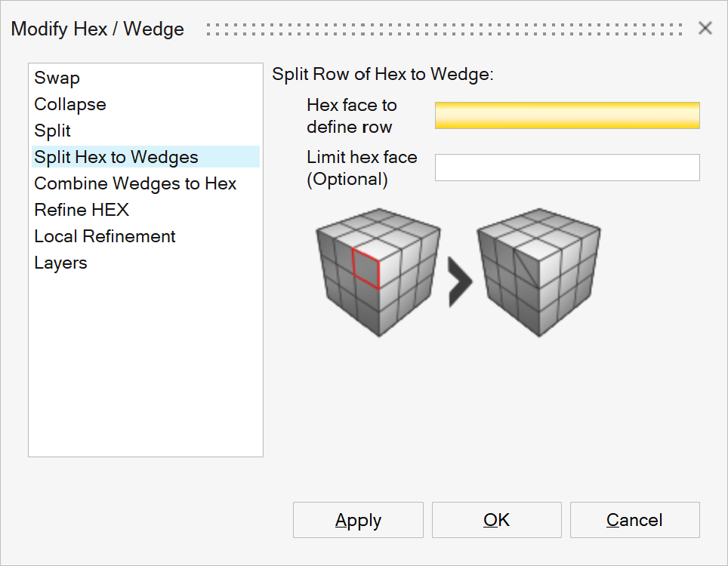Pick Combine Wedges to Hex
728x566 pixels.
pos(135,183)
